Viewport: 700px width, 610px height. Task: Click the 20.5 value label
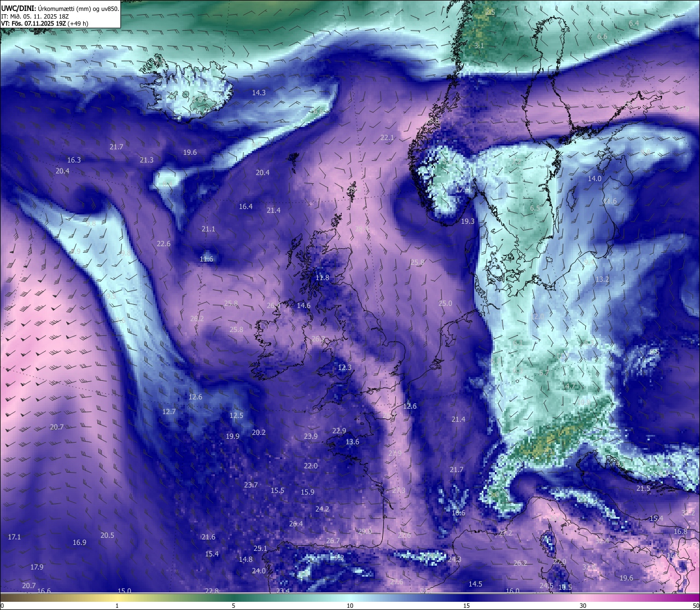pos(107,536)
